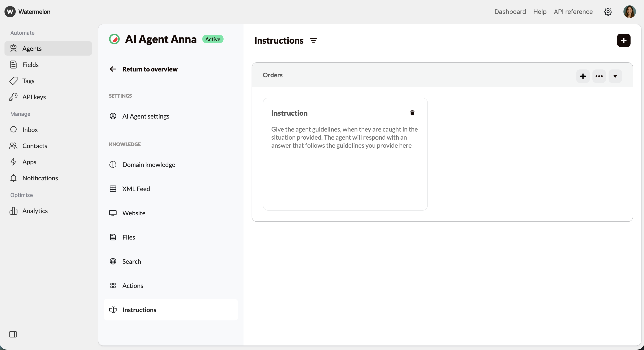Open AI Agent settings
Screen dimensions: 644x350
click(x=146, y=116)
